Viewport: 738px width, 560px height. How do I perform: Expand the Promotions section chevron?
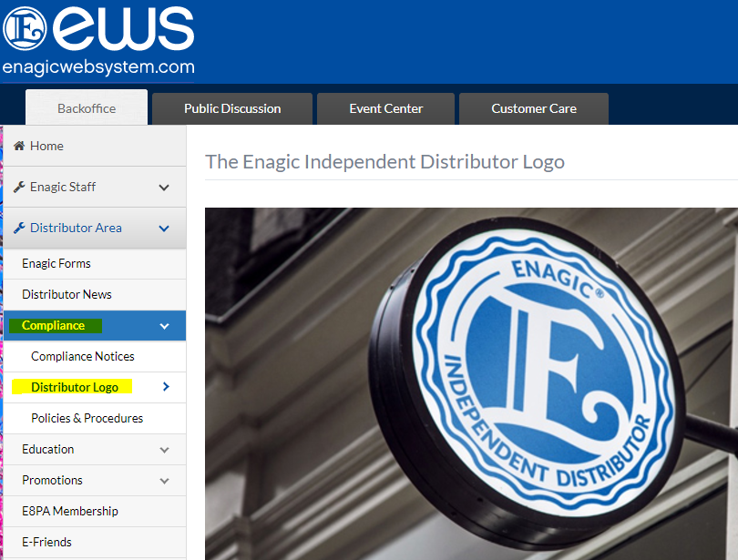(x=164, y=481)
